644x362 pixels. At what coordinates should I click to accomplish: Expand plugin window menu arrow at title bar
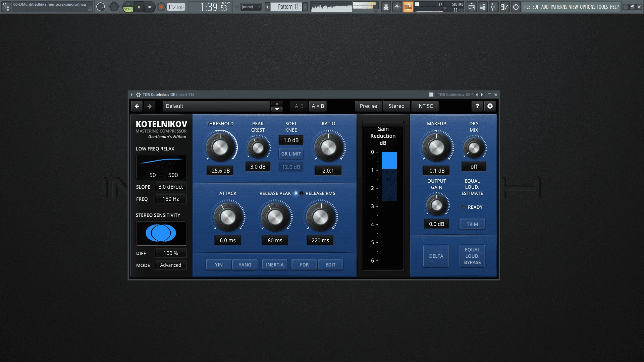pos(132,95)
